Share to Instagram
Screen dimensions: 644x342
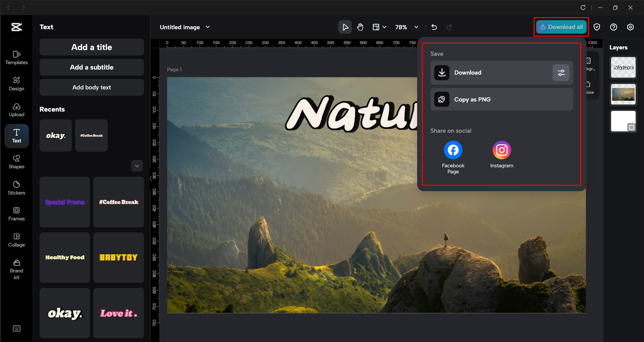point(501,150)
